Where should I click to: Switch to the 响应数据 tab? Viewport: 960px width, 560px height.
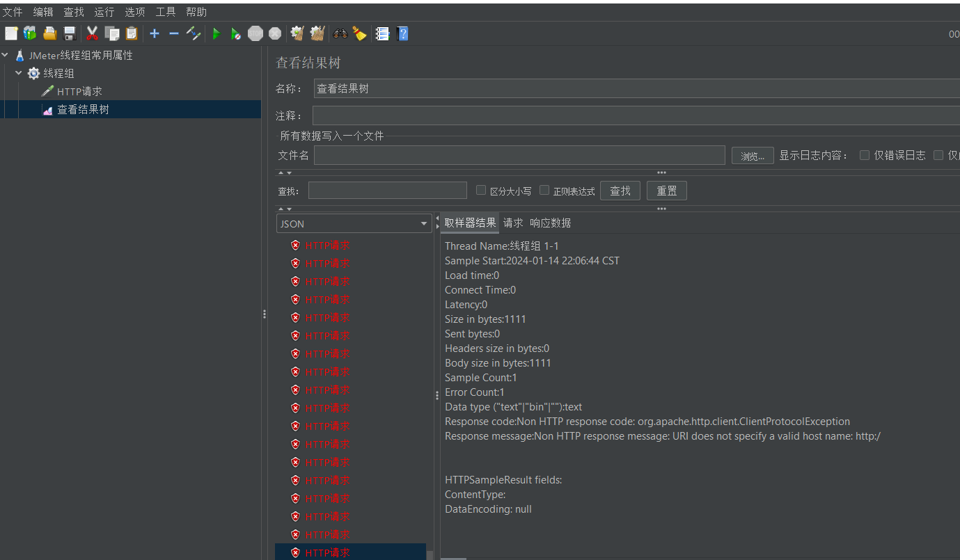click(551, 223)
